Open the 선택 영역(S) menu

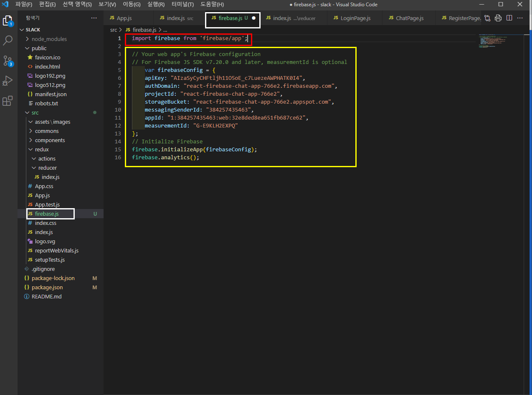77,5
